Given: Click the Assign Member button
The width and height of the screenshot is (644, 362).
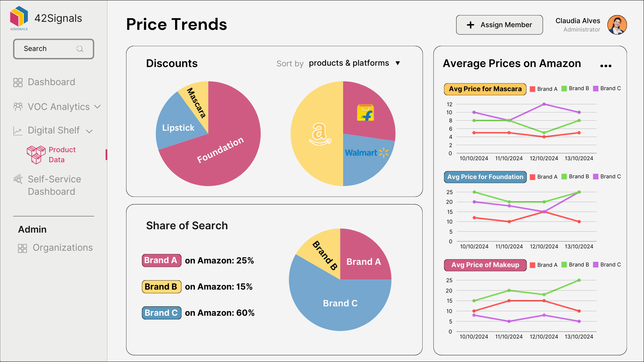Looking at the screenshot, I should pyautogui.click(x=499, y=24).
